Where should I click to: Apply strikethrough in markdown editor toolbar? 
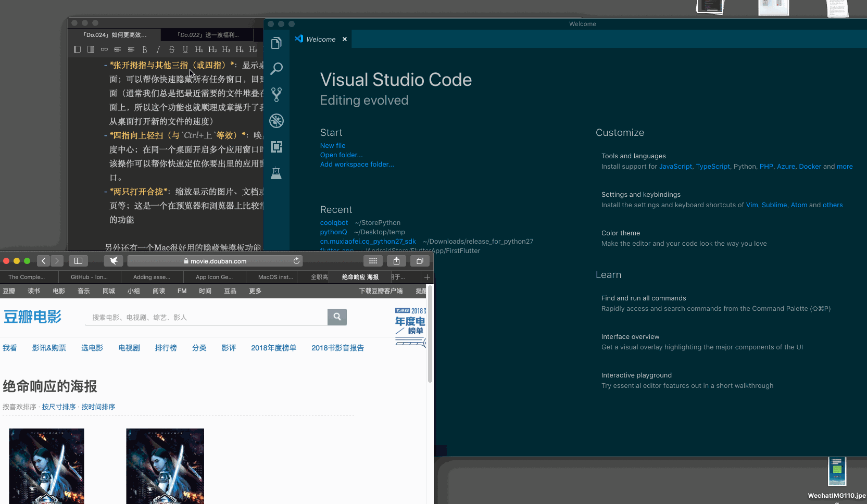click(x=172, y=49)
